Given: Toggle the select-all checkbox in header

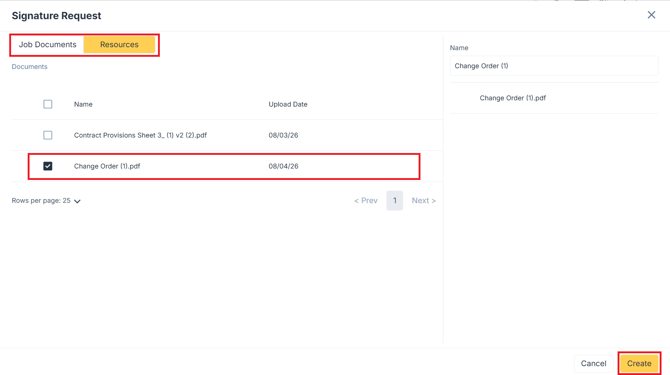Looking at the screenshot, I should [x=47, y=104].
